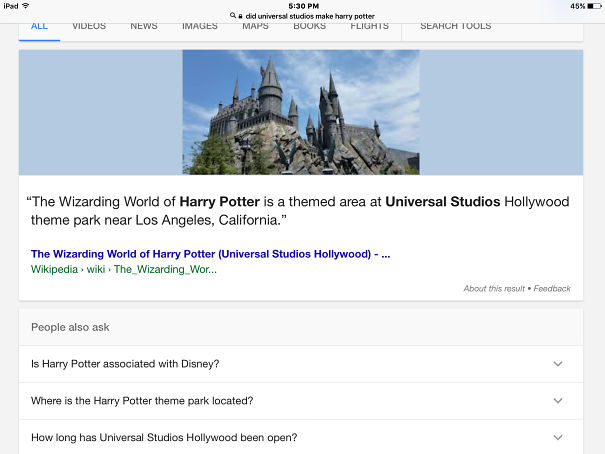Tap the Wi-Fi status icon
The height and width of the screenshot is (454, 605).
25,6
